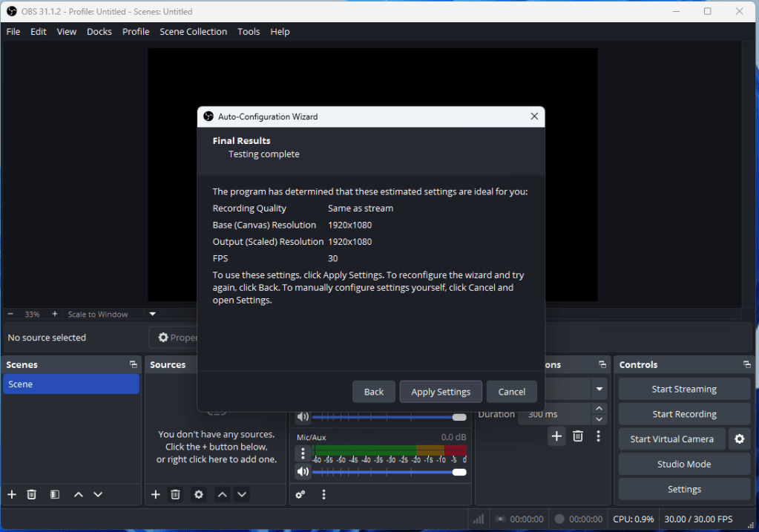Open Mic/Aux three-dot options menu
This screenshot has width=759, height=532.
click(303, 453)
